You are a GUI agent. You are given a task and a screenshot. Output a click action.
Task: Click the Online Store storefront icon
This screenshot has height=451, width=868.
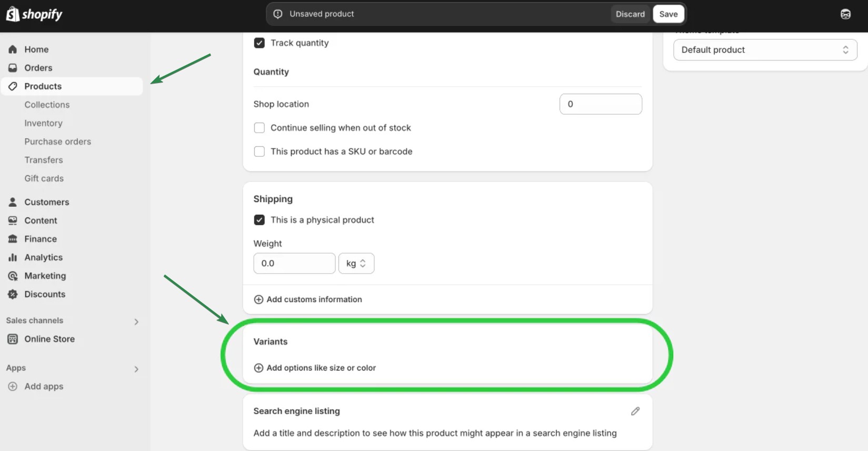(x=12, y=339)
